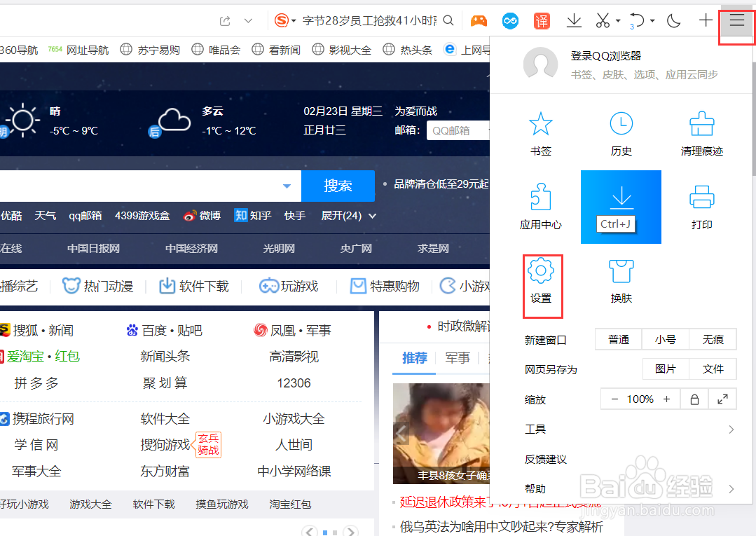Open 应用中心 puzzle piece icon
This screenshot has height=536, width=756.
(541, 198)
